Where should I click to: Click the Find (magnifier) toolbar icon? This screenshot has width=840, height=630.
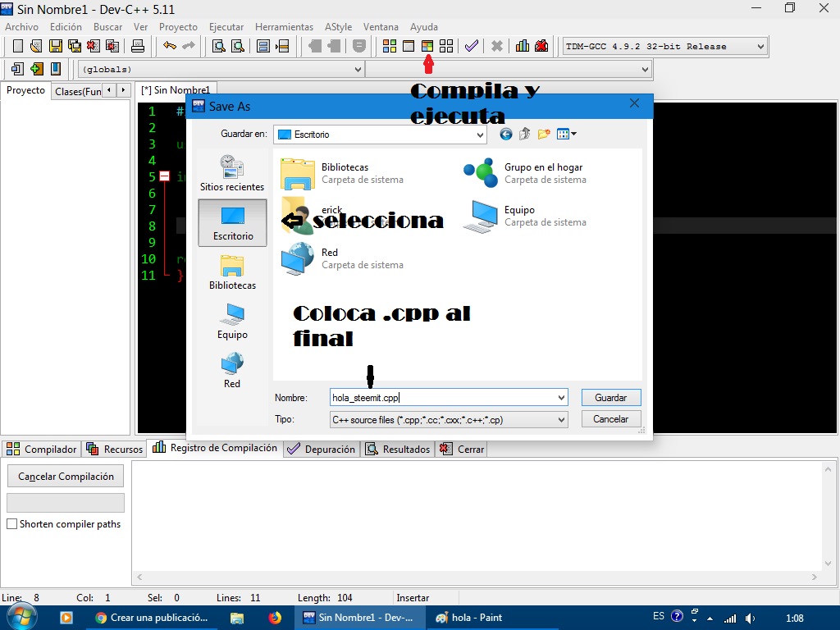point(218,46)
